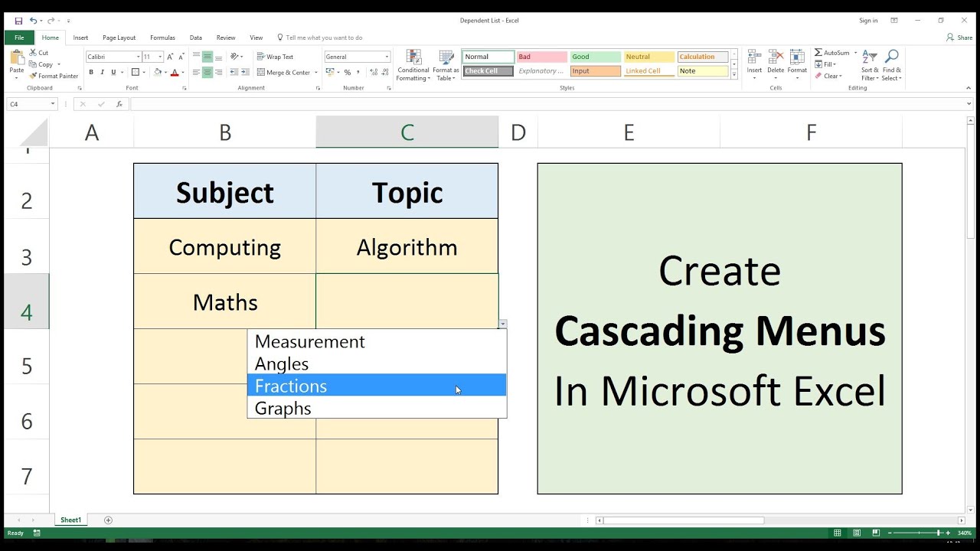980x551 pixels.
Task: Apply the Good cell style
Action: point(595,57)
